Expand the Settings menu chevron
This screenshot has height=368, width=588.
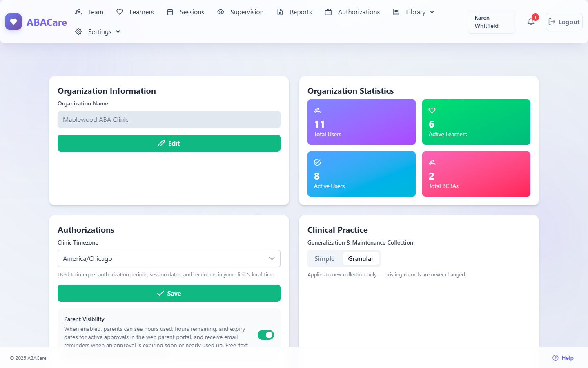[118, 31]
